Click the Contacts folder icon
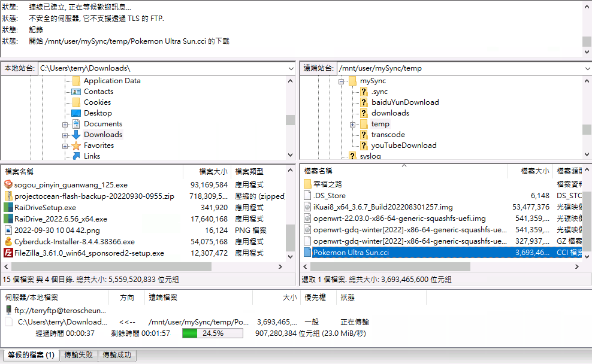Viewport: 592px width, 364px height. click(76, 92)
